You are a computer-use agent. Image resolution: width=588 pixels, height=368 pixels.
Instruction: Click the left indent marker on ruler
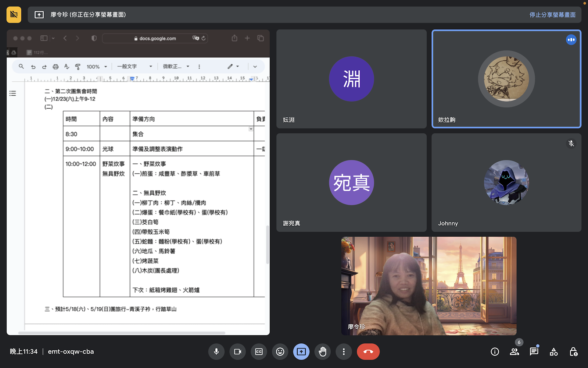[x=132, y=79]
